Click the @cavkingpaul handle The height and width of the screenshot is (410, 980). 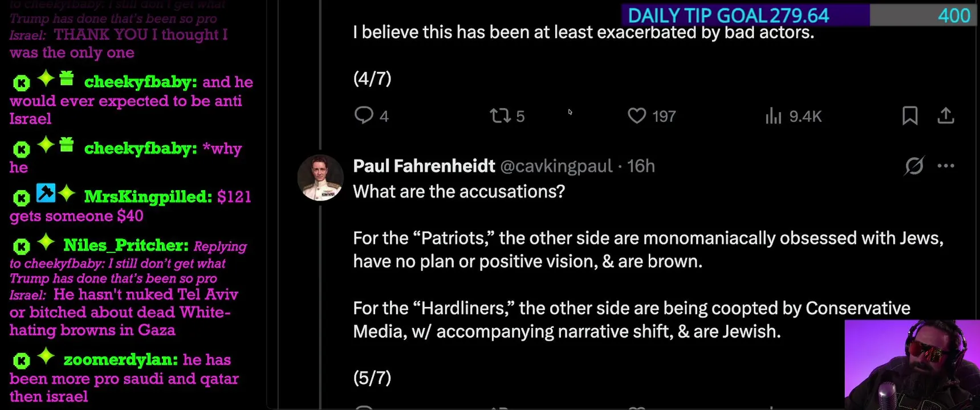pyautogui.click(x=556, y=166)
